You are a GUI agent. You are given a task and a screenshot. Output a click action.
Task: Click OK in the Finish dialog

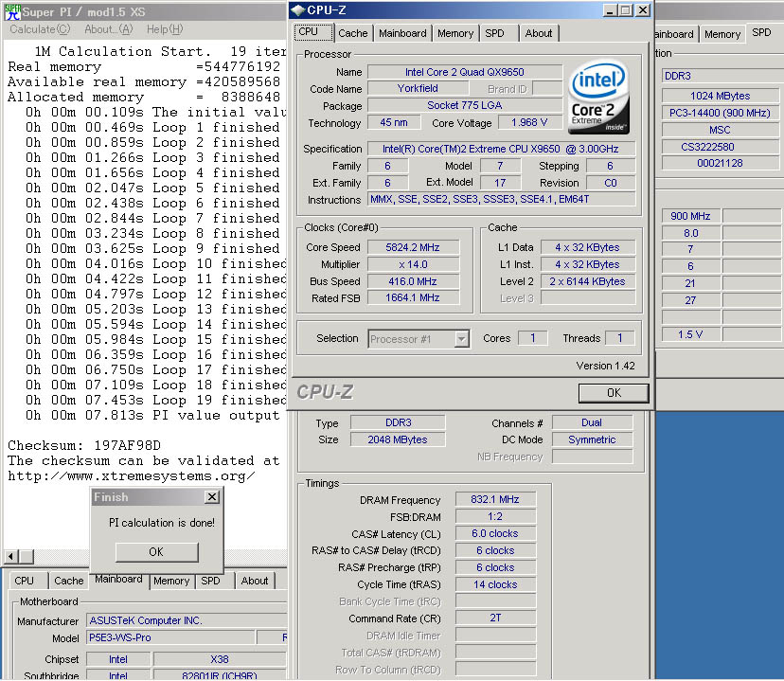tap(156, 552)
